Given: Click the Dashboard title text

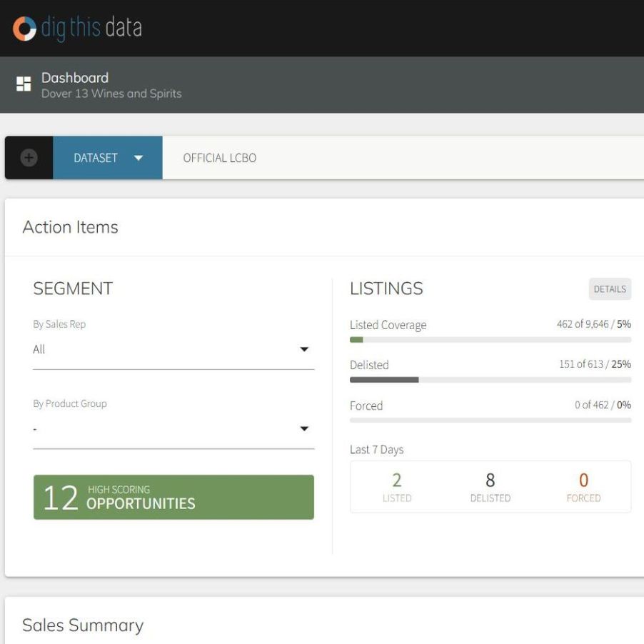Looking at the screenshot, I should (x=75, y=78).
